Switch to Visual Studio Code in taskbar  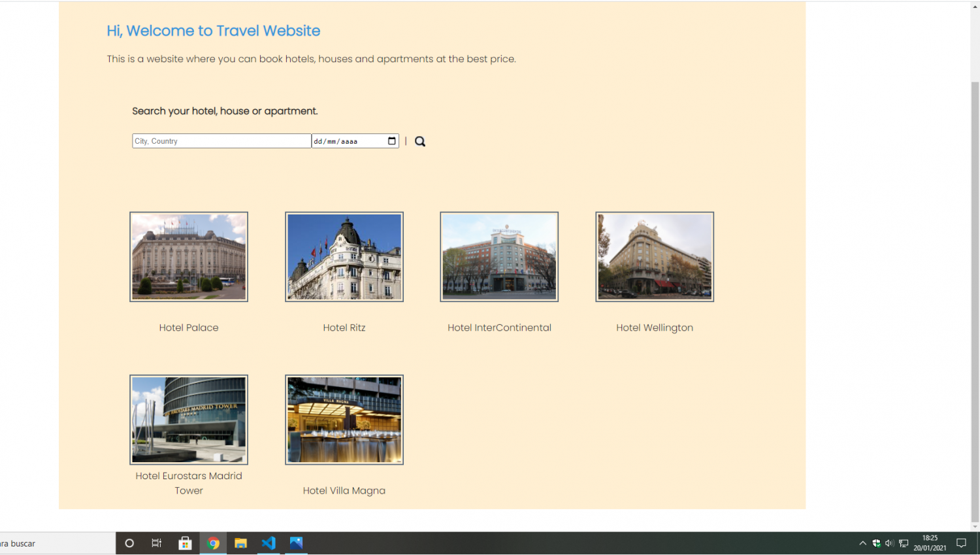pyautogui.click(x=269, y=543)
